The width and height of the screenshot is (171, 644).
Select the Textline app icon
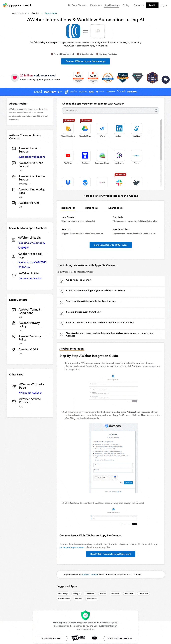[x=85, y=155]
